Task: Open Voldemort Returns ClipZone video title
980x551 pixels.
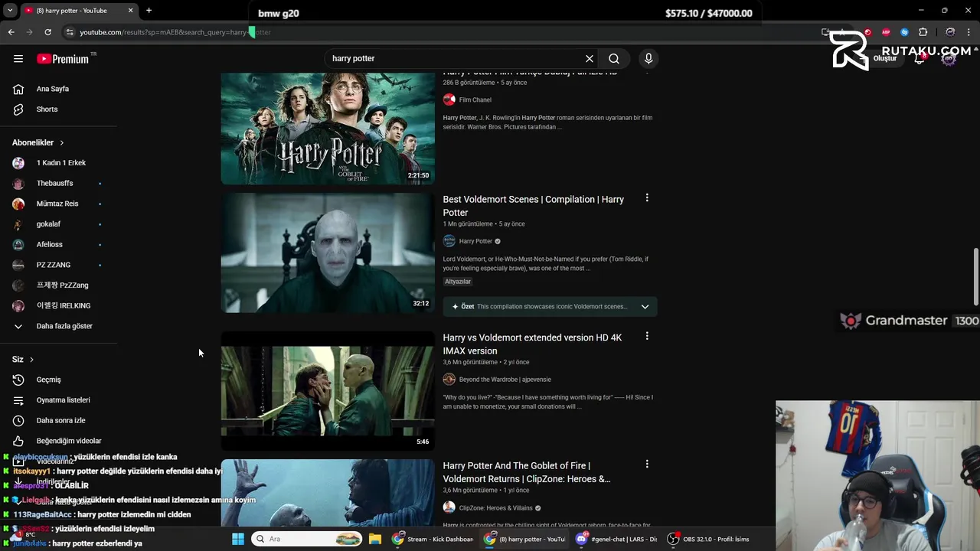Action: pyautogui.click(x=527, y=472)
